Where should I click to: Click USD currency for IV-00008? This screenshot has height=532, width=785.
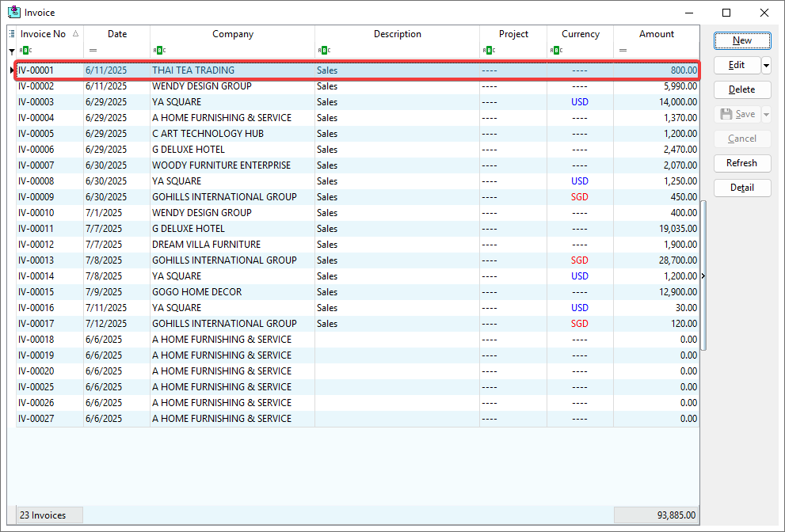tap(580, 181)
